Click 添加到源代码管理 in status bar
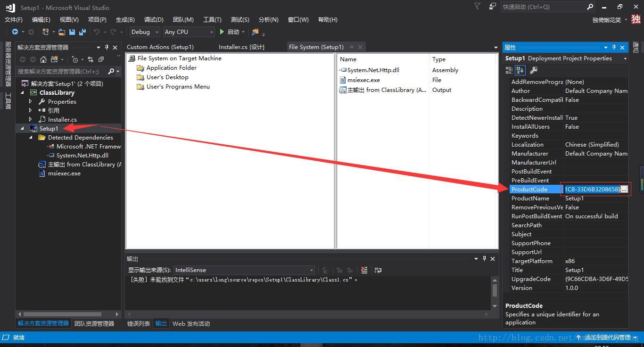The height and width of the screenshot is (347, 644). click(x=608, y=337)
